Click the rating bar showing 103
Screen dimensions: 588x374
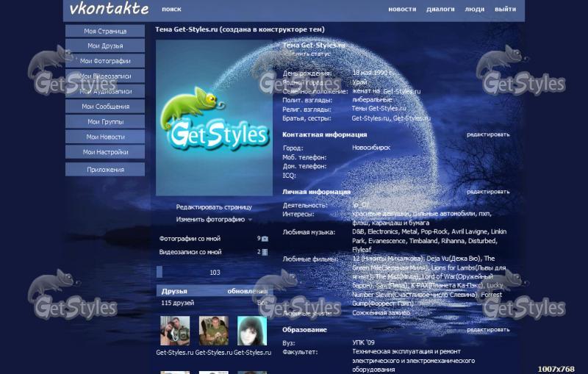click(x=214, y=273)
